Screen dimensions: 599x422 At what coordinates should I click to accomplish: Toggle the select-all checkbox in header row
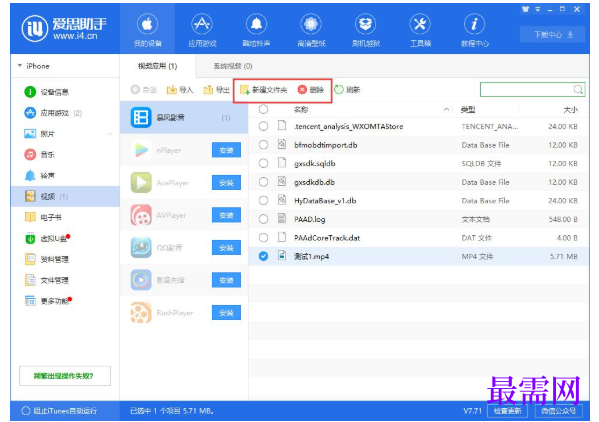263,110
